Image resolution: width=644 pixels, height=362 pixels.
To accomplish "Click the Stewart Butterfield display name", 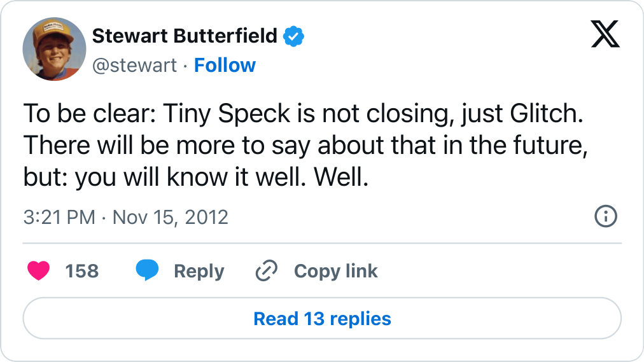I will pyautogui.click(x=185, y=36).
